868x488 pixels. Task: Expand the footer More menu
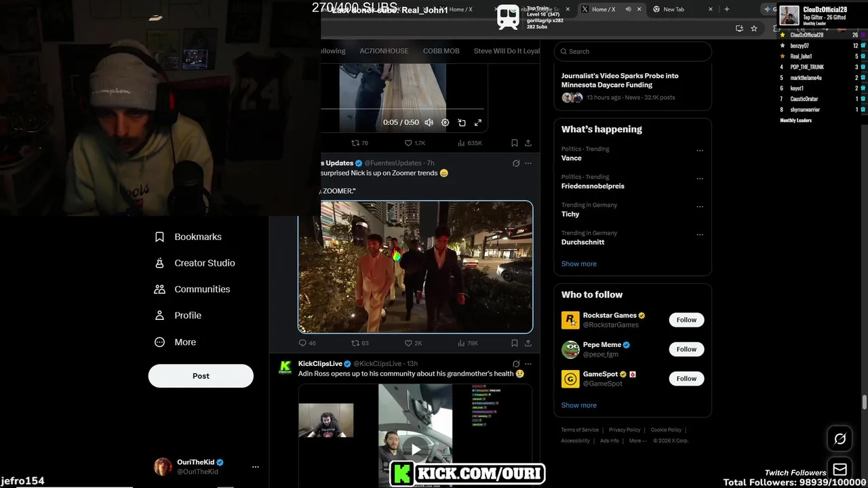point(637,441)
